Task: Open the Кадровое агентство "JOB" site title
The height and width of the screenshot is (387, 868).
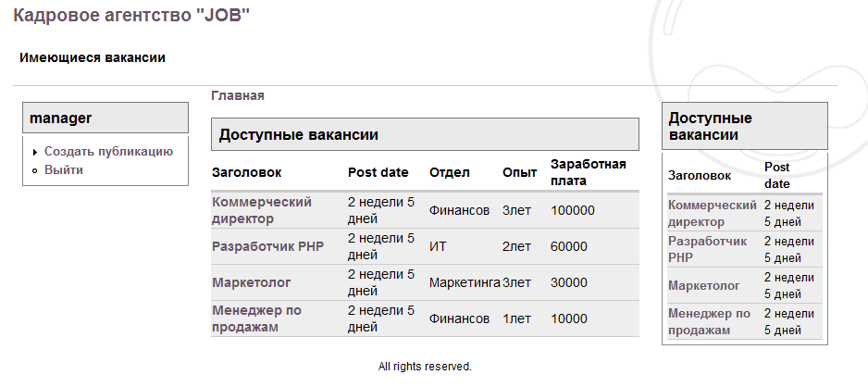Action: tap(131, 15)
